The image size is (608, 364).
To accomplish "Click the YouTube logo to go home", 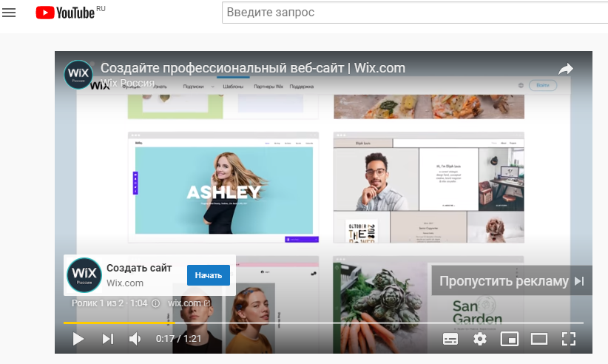I will [x=65, y=13].
